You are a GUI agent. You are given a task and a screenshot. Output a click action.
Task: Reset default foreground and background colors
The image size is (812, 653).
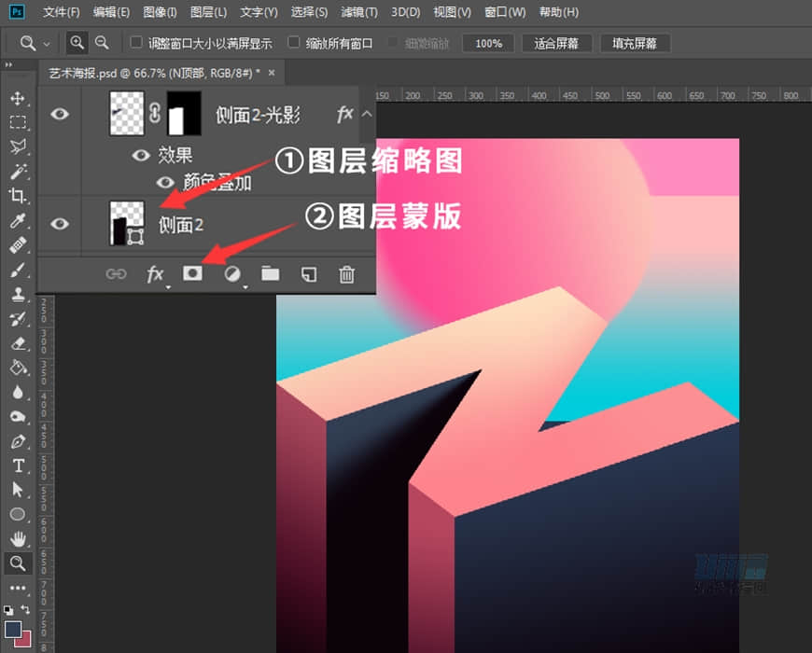(8, 610)
